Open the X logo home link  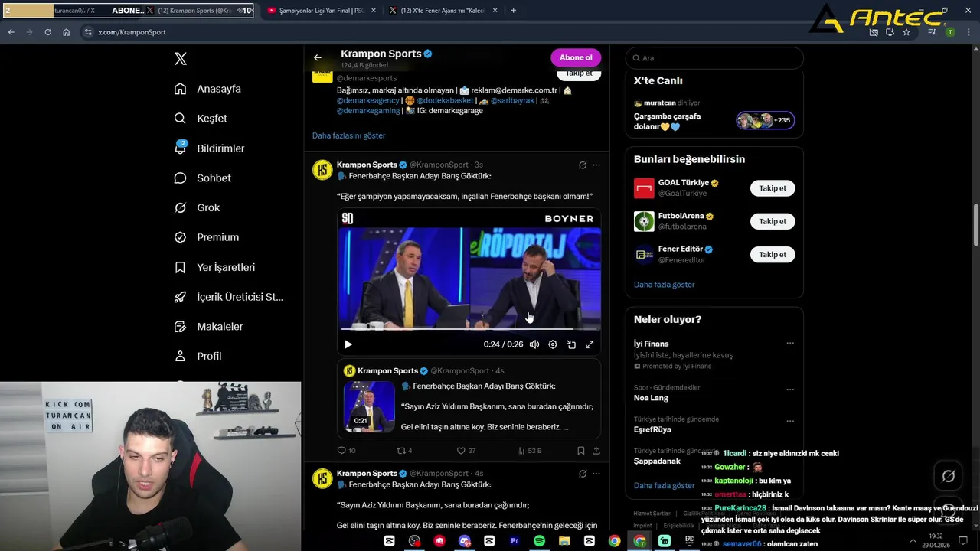point(181,59)
